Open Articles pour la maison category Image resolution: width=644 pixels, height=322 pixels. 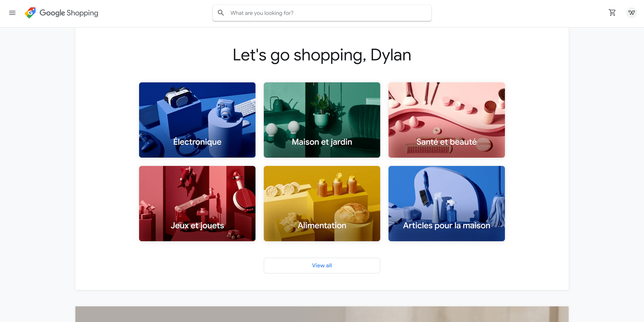click(447, 204)
